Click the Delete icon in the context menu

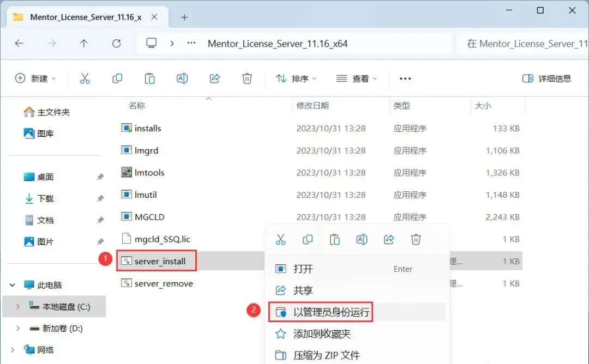(x=416, y=239)
